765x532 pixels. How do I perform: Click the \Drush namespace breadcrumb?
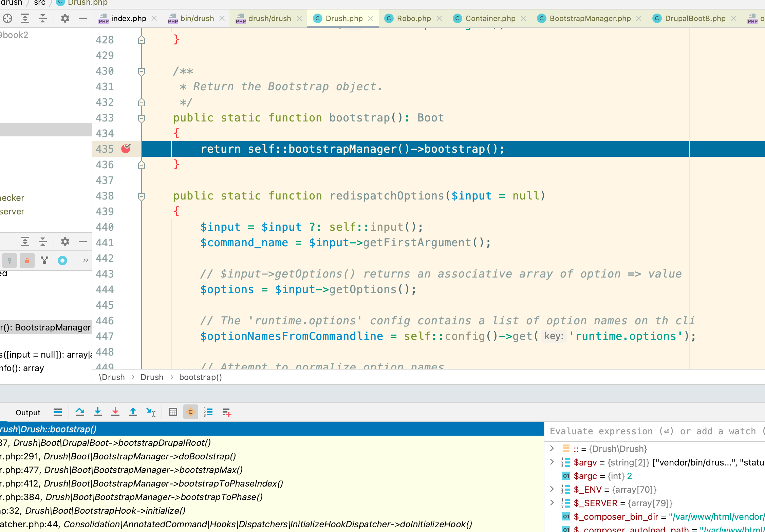coord(112,377)
